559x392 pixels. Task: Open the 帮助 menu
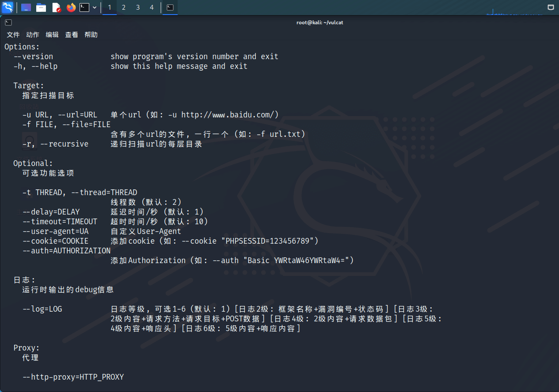tap(91, 34)
